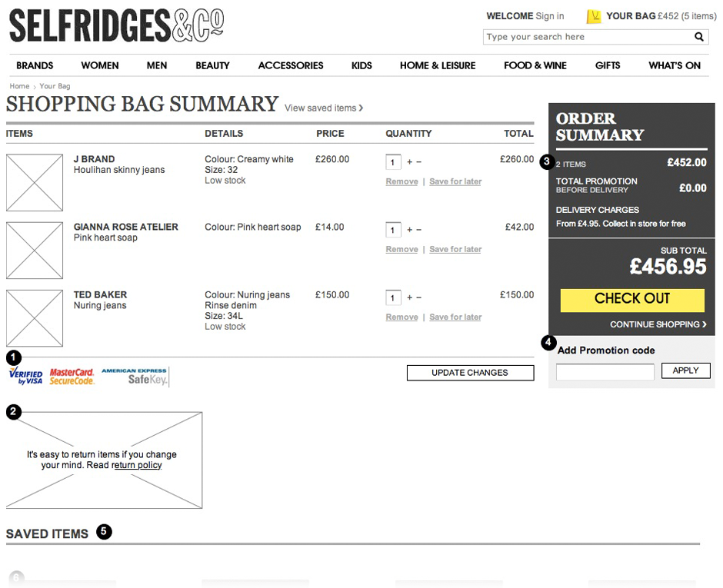Click the Verified by Visa logo

tap(26, 377)
